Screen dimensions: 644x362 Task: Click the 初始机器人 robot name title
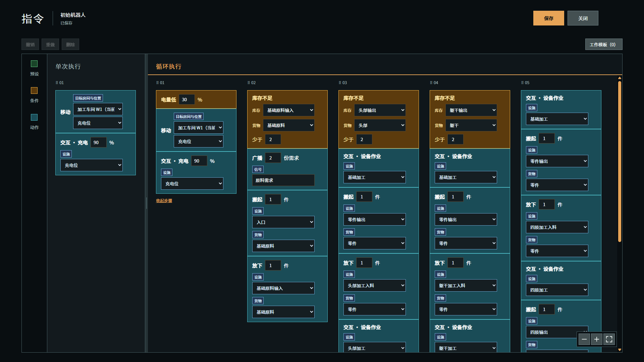[x=73, y=15]
